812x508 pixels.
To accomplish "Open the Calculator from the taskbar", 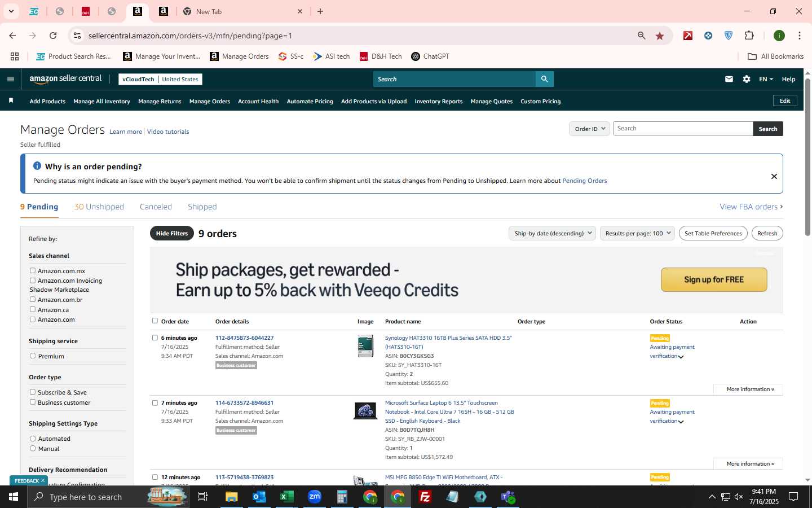I will [342, 497].
